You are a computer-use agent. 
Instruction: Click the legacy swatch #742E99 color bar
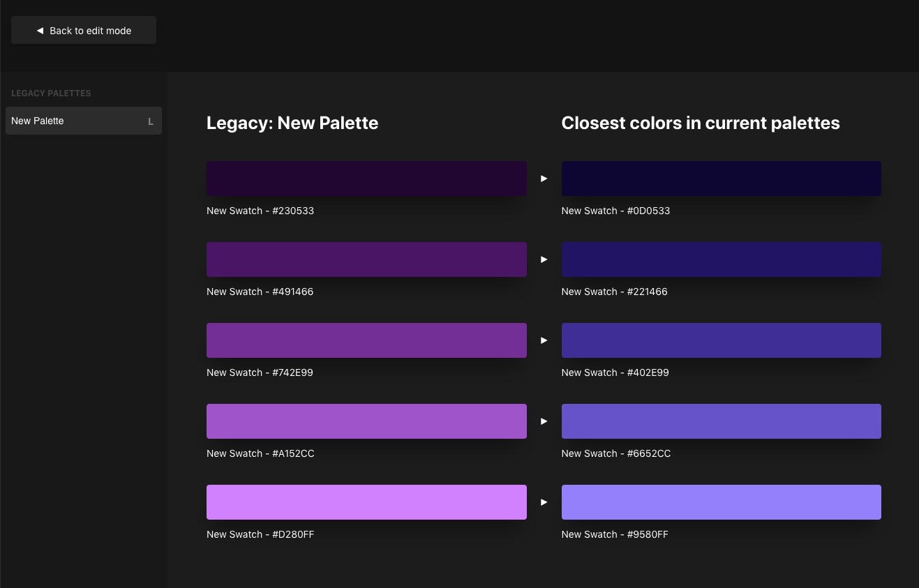(x=366, y=340)
